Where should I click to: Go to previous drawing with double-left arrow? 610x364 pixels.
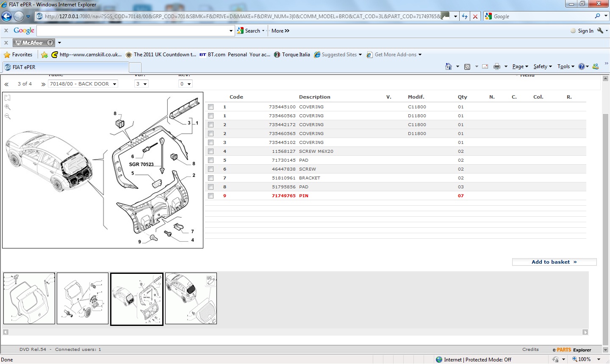point(7,84)
